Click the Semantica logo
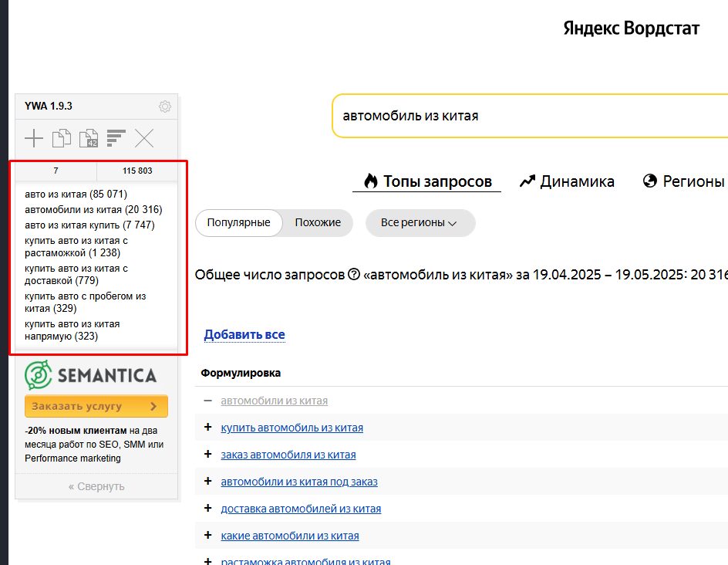The width and height of the screenshot is (728, 565). [x=90, y=375]
